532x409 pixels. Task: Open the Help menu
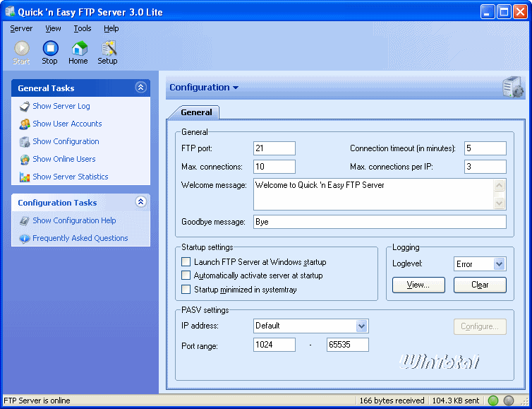pos(111,28)
